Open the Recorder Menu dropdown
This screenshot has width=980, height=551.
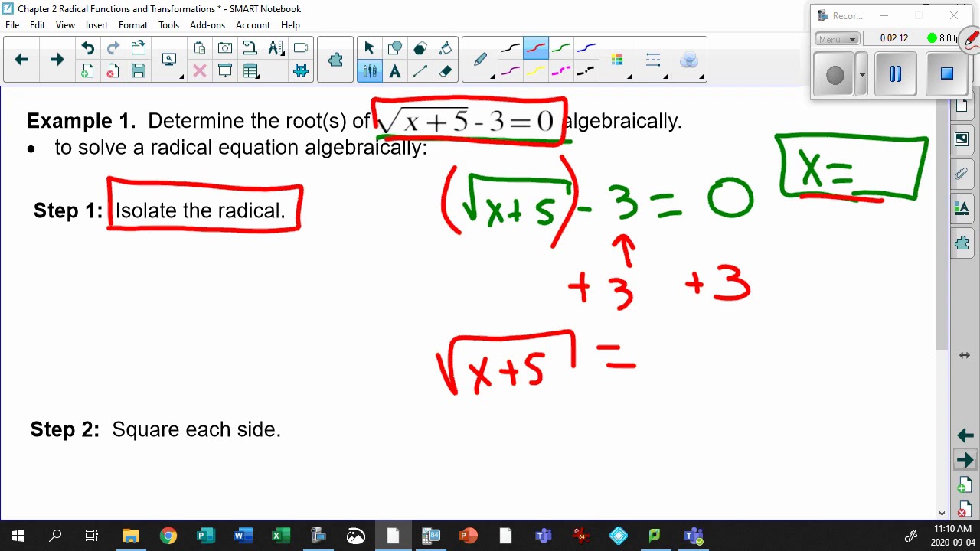(837, 38)
